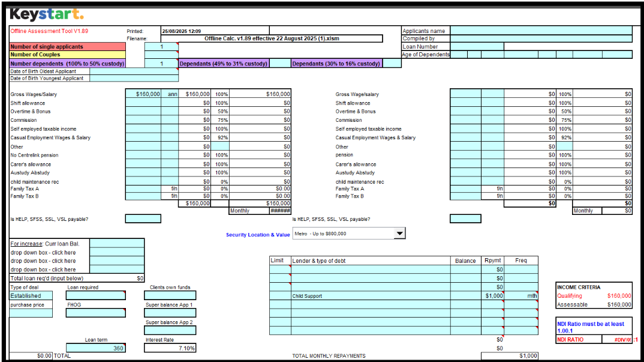The image size is (644, 362).
Task: Click the left 'Is HELP, SFSS, SSL, VSL payable?' cell
Action: (x=143, y=219)
